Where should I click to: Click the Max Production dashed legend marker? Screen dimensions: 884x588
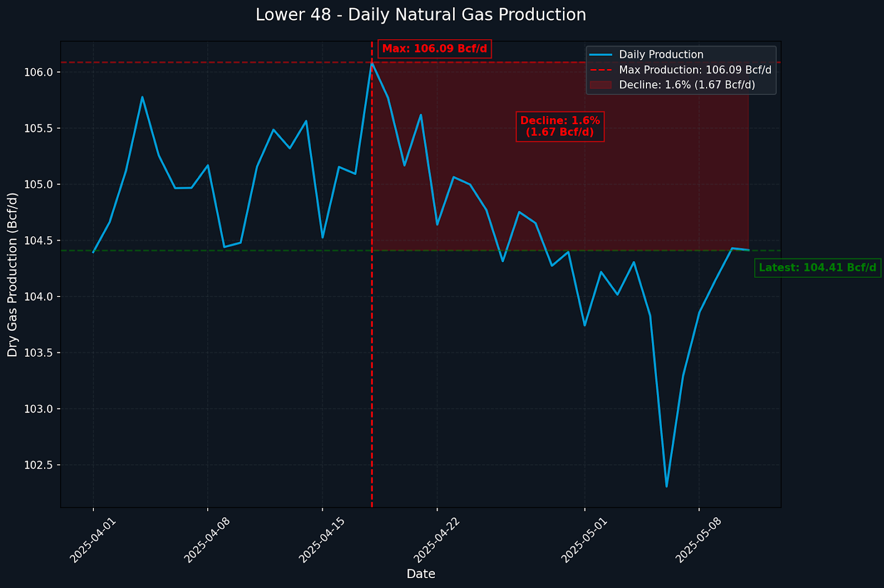point(601,70)
